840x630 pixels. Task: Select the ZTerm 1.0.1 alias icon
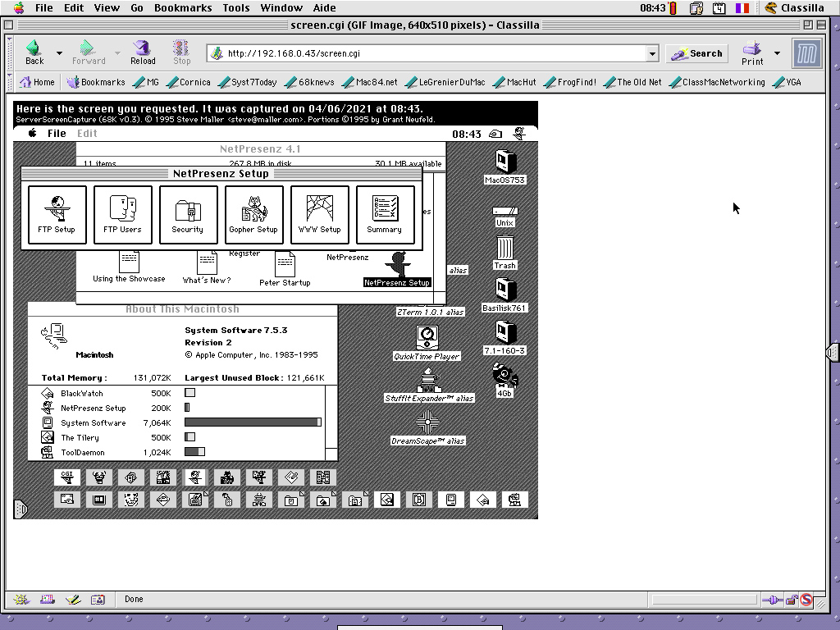pos(430,312)
